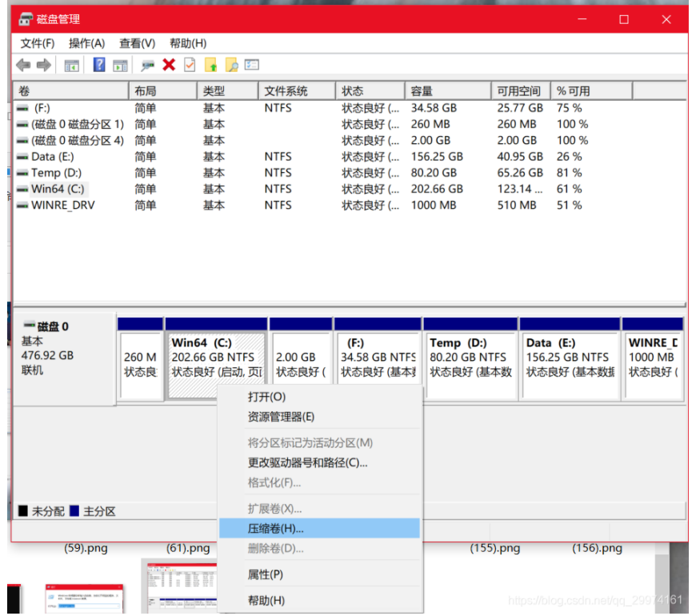Sort by the 容量 column header
This screenshot has width=696, height=616.
click(448, 91)
